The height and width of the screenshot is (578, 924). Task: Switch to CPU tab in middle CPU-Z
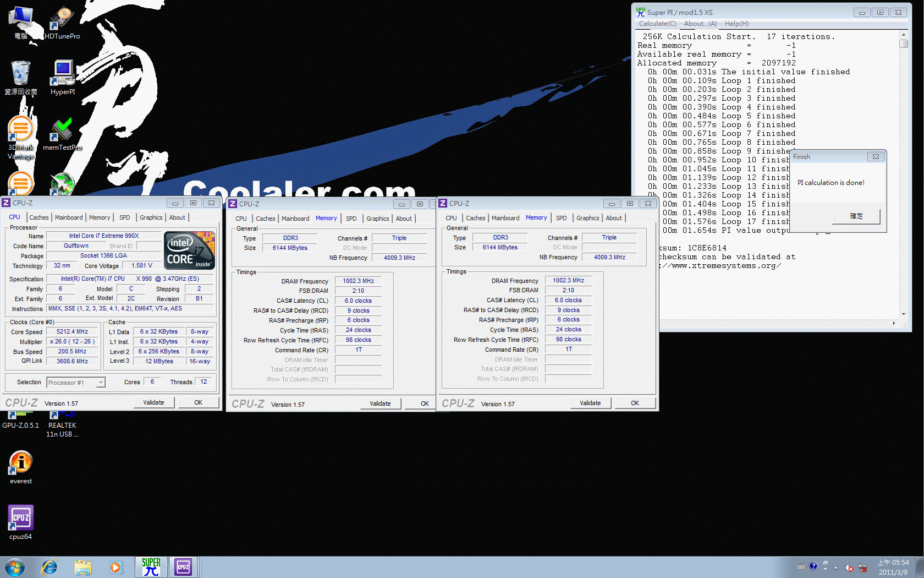pyautogui.click(x=241, y=219)
